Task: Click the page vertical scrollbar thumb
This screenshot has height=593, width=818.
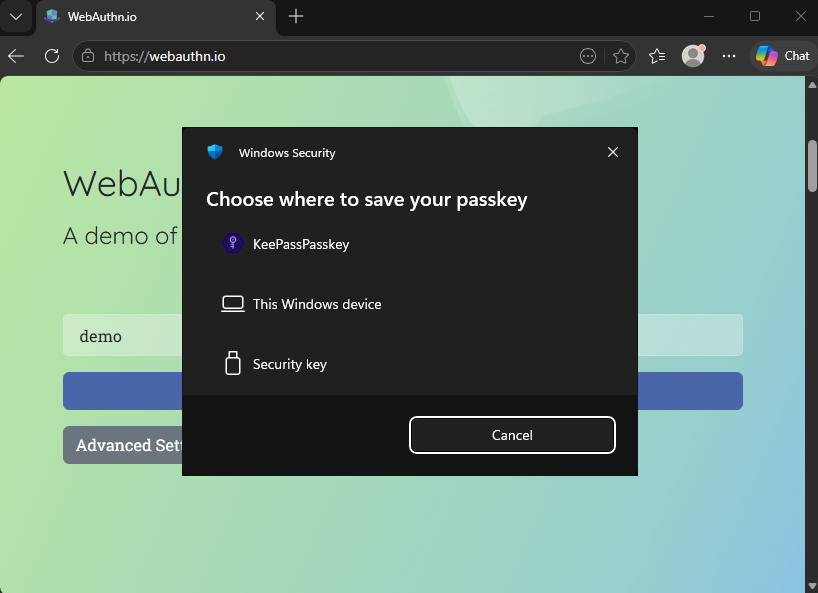Action: [812, 166]
